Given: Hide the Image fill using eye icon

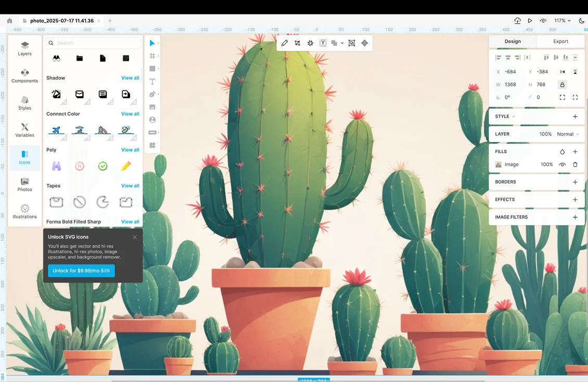Looking at the screenshot, I should 562,165.
